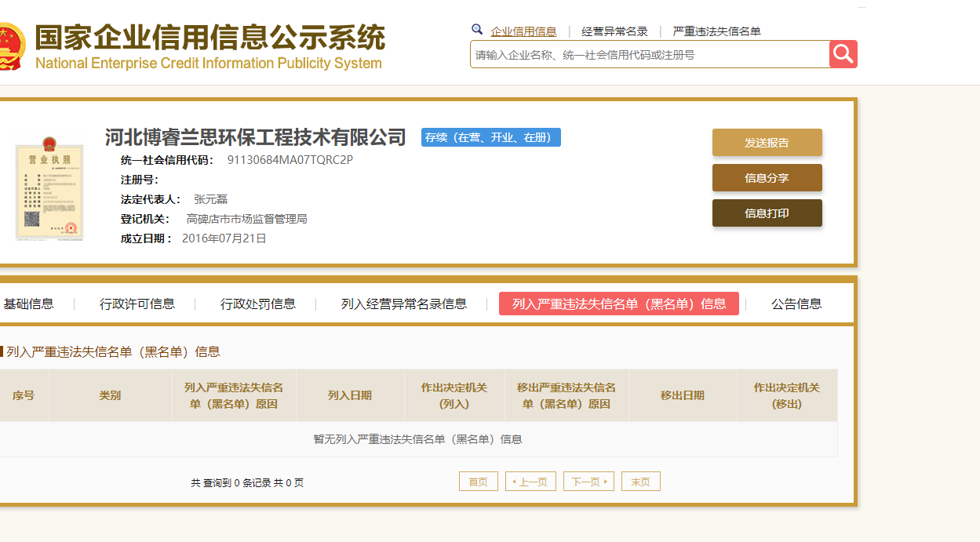Image resolution: width=980 pixels, height=542 pixels.
Task: Select the 列入严重违法失信名单（黑名单）信息 tab
Action: click(x=619, y=304)
